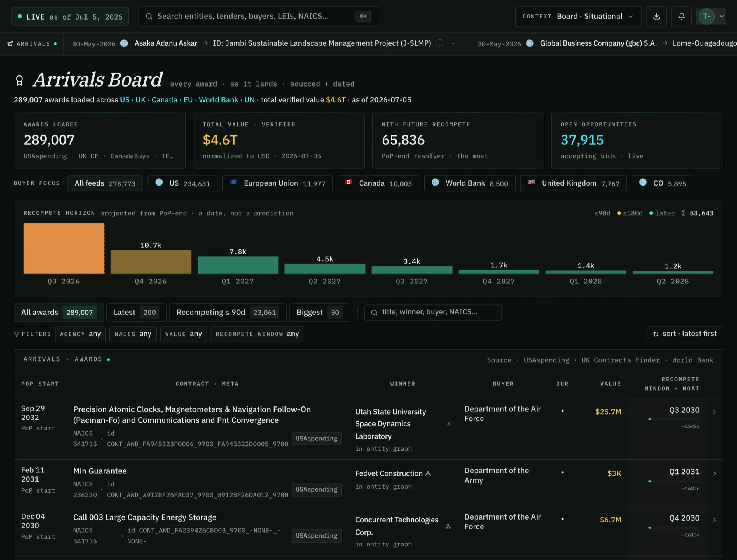This screenshot has width=737, height=560.
Task: Sort by the VALUE column header
Action: tap(611, 384)
